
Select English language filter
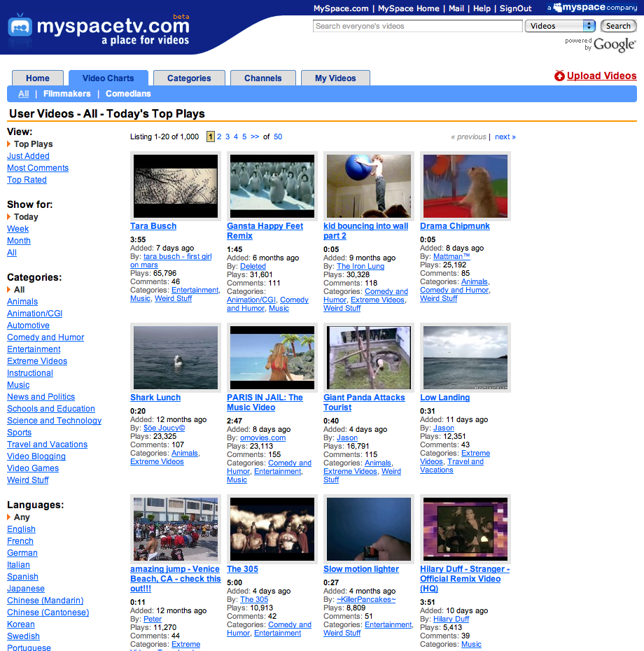pyautogui.click(x=21, y=529)
